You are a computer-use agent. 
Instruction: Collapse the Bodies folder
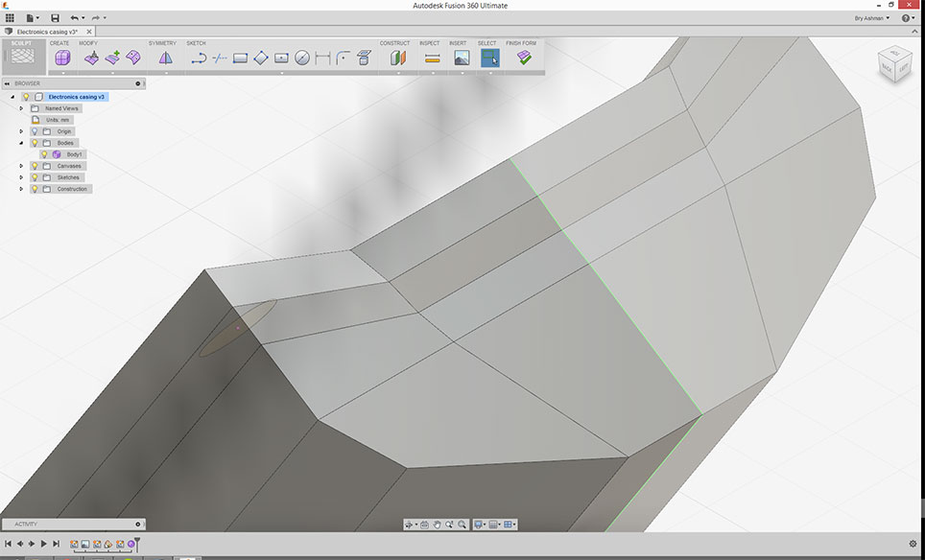click(21, 143)
